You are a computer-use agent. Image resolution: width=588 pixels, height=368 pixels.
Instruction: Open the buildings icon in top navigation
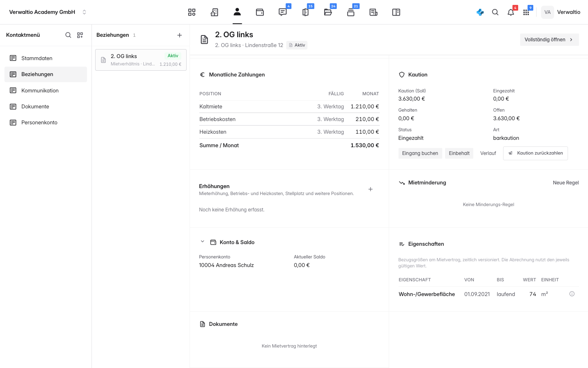214,12
